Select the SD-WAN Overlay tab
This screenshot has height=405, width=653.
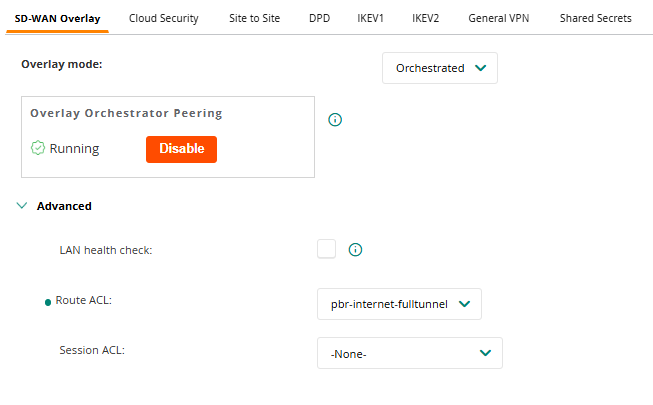pos(57,18)
